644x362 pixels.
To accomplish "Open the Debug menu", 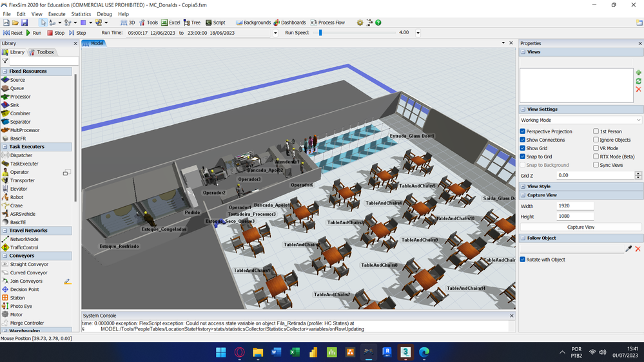I will [104, 14].
